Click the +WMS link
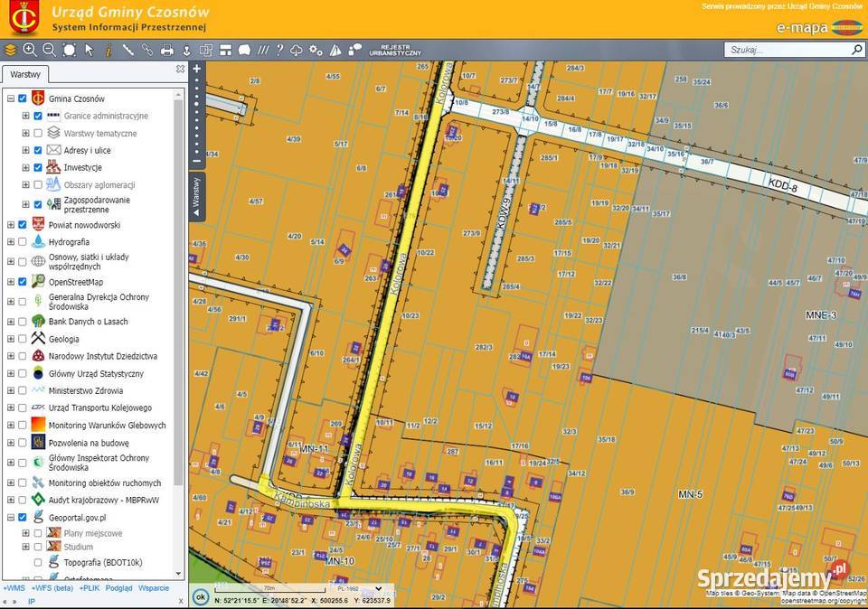The image size is (868, 609). point(14,588)
